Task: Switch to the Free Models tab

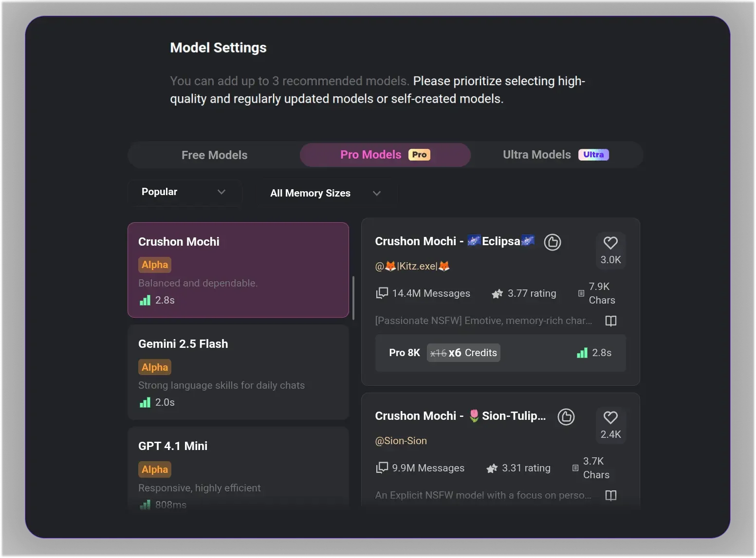Action: click(214, 155)
